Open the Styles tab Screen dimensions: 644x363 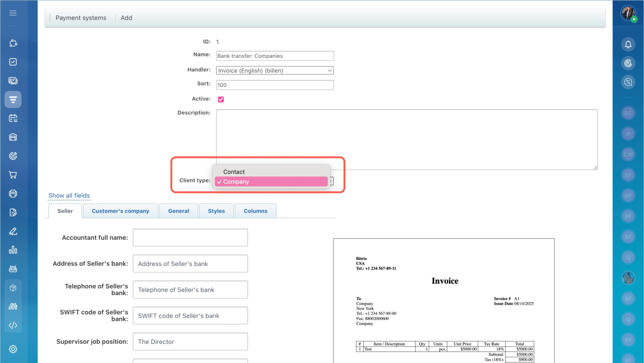click(x=216, y=211)
